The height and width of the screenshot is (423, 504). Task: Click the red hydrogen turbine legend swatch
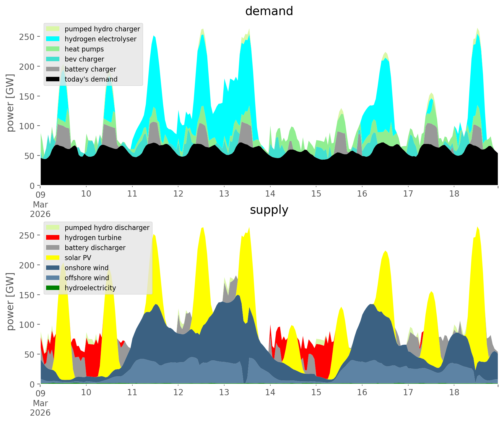(x=53, y=238)
